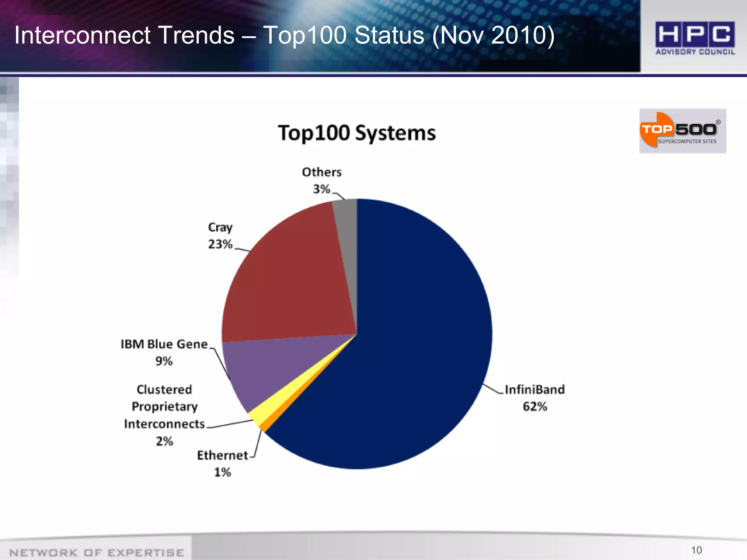747x560 pixels.
Task: Click the Network of Expertise footer text
Action: click(x=97, y=553)
